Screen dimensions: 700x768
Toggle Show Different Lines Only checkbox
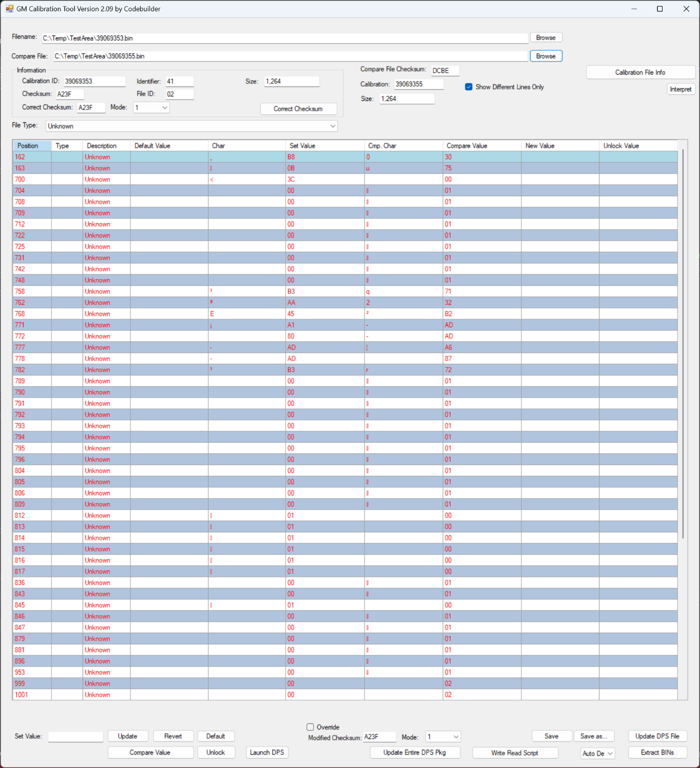[469, 87]
